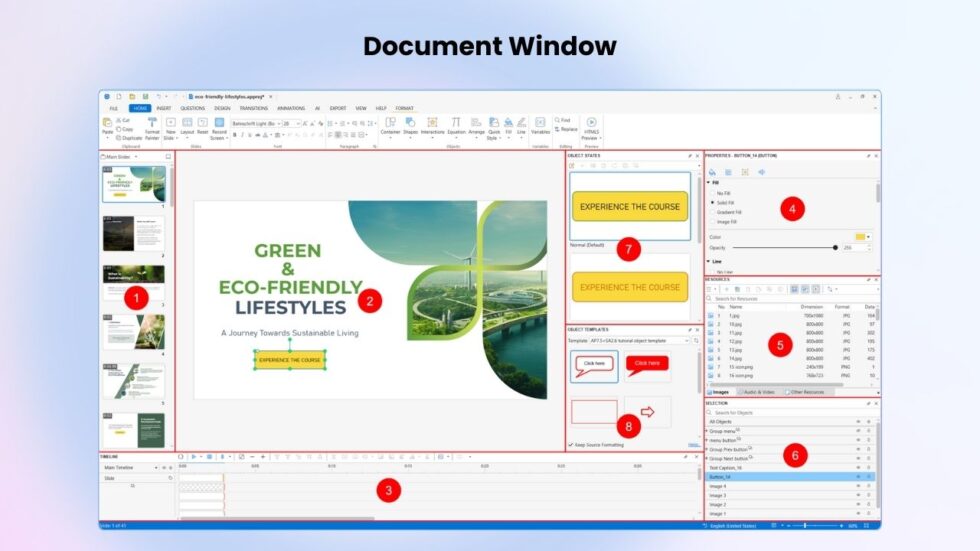Click the user account icon in title bar

pos(838,97)
